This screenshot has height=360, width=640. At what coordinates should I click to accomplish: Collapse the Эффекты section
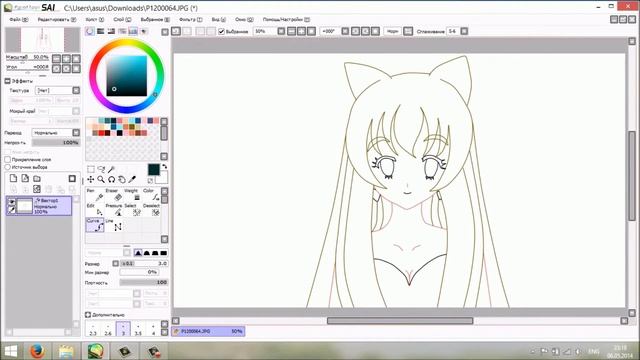coord(7,81)
